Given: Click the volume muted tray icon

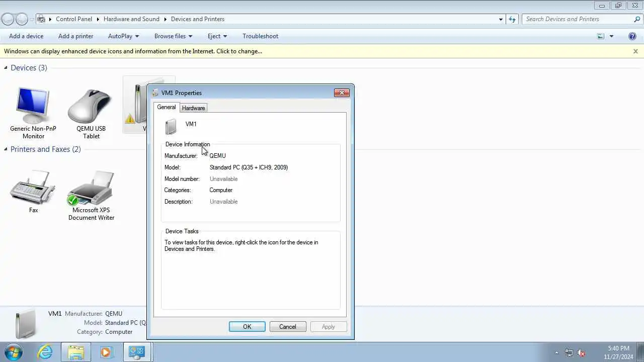Looking at the screenshot, I should pos(582,352).
